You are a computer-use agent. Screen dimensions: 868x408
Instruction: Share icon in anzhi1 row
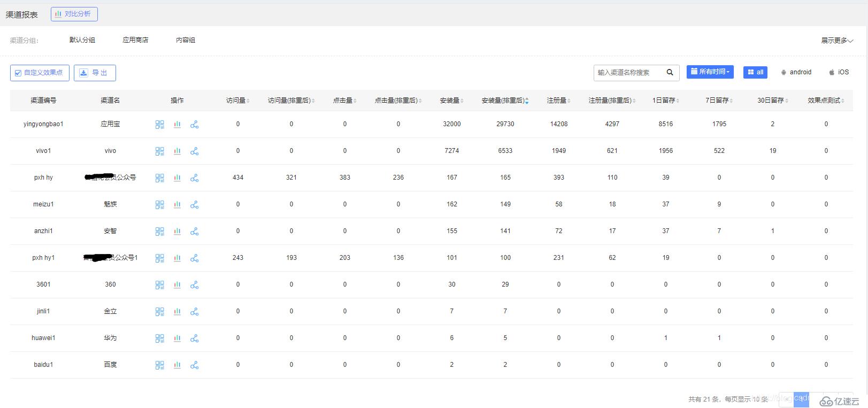click(x=195, y=231)
